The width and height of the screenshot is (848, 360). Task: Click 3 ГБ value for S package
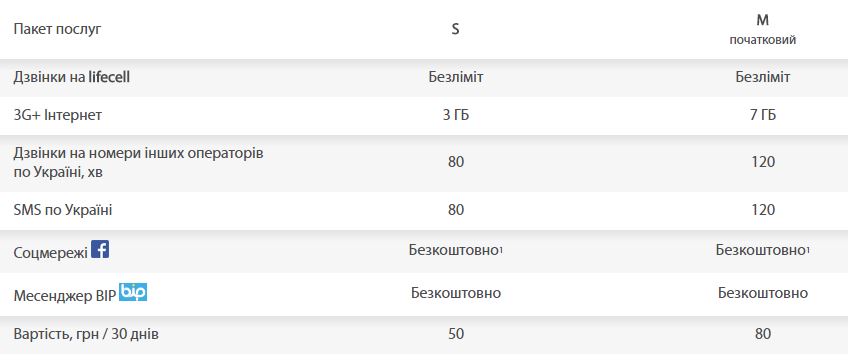pos(455,115)
